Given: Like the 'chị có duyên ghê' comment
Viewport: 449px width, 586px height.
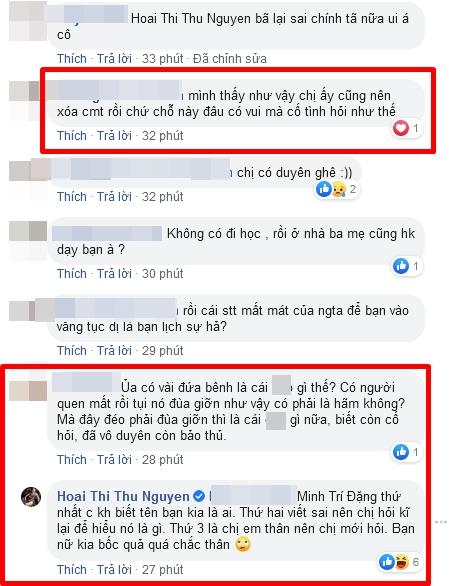Looking at the screenshot, I should click(x=72, y=197).
